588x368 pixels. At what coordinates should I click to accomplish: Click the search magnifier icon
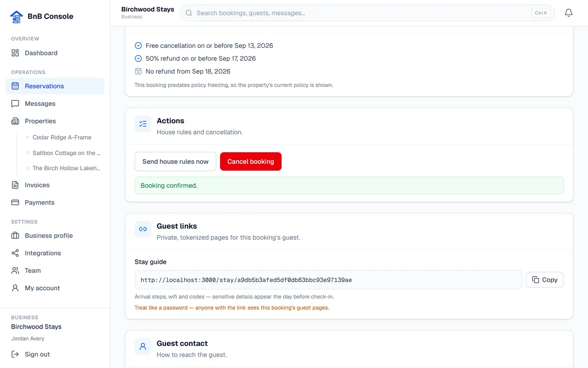[x=188, y=13]
